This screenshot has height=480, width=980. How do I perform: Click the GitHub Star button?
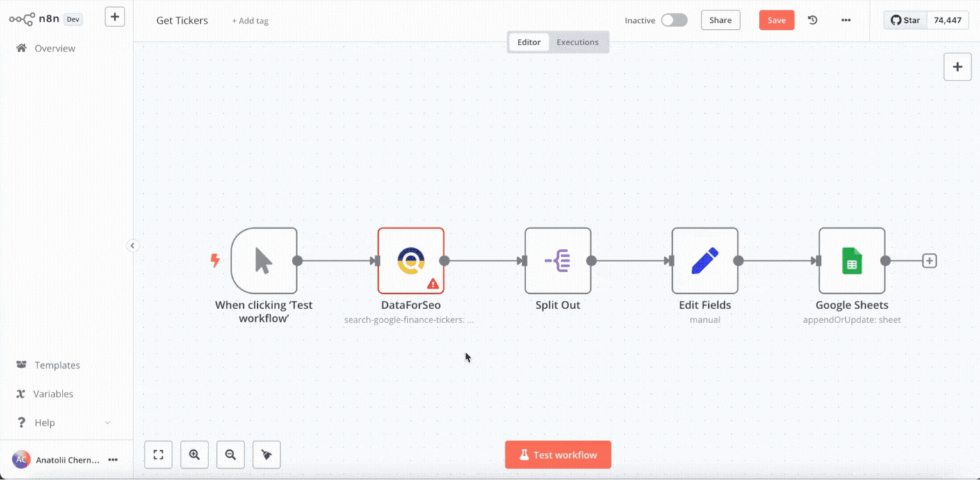(x=906, y=20)
